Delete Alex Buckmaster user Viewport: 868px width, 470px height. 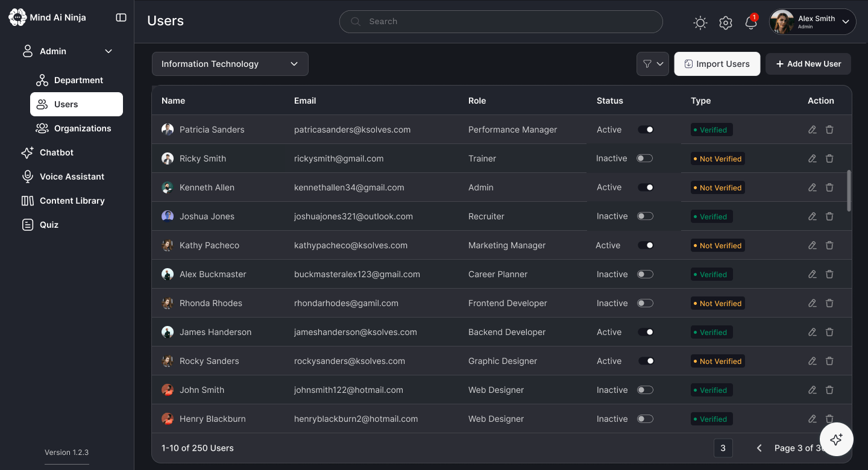pos(829,274)
